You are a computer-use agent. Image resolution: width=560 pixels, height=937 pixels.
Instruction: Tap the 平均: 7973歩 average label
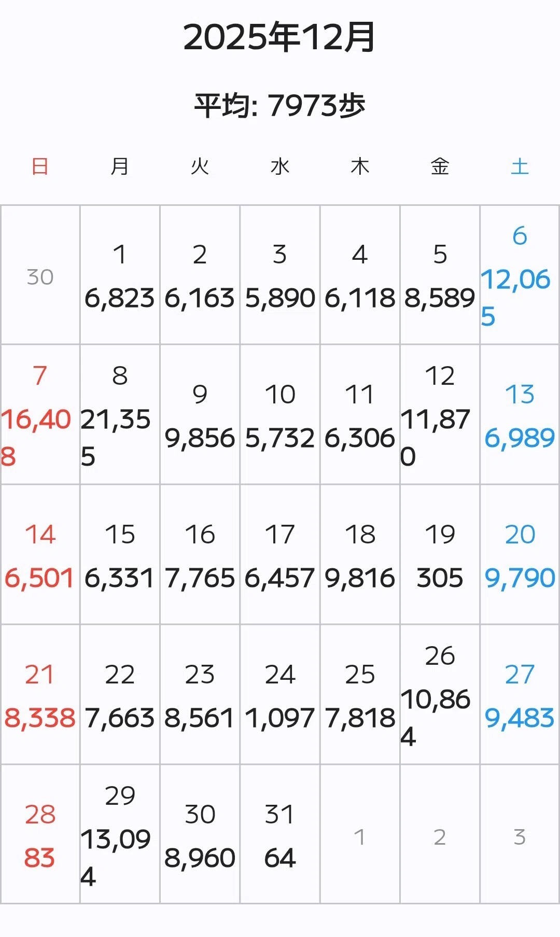(x=280, y=105)
